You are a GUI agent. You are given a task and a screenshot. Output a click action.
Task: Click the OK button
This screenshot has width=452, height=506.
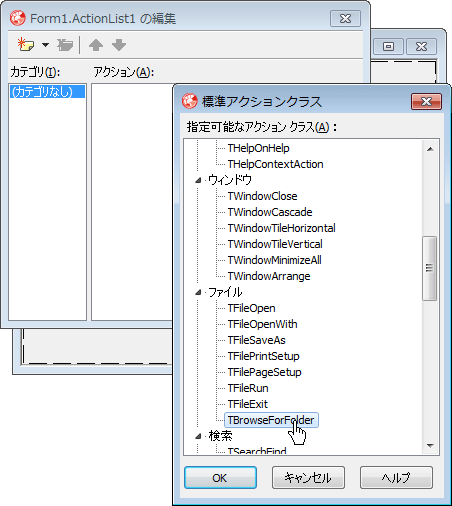click(x=220, y=478)
